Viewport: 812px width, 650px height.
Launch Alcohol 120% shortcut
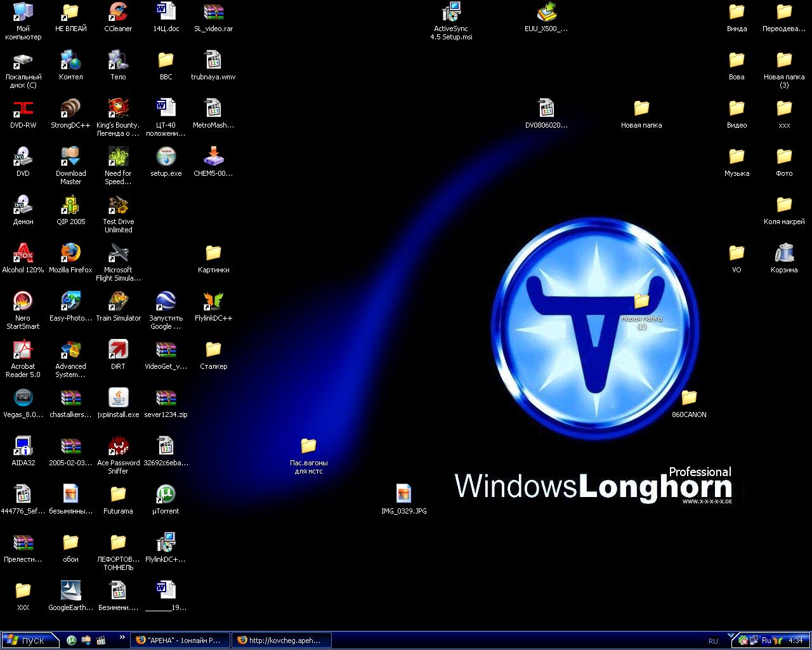click(x=23, y=258)
